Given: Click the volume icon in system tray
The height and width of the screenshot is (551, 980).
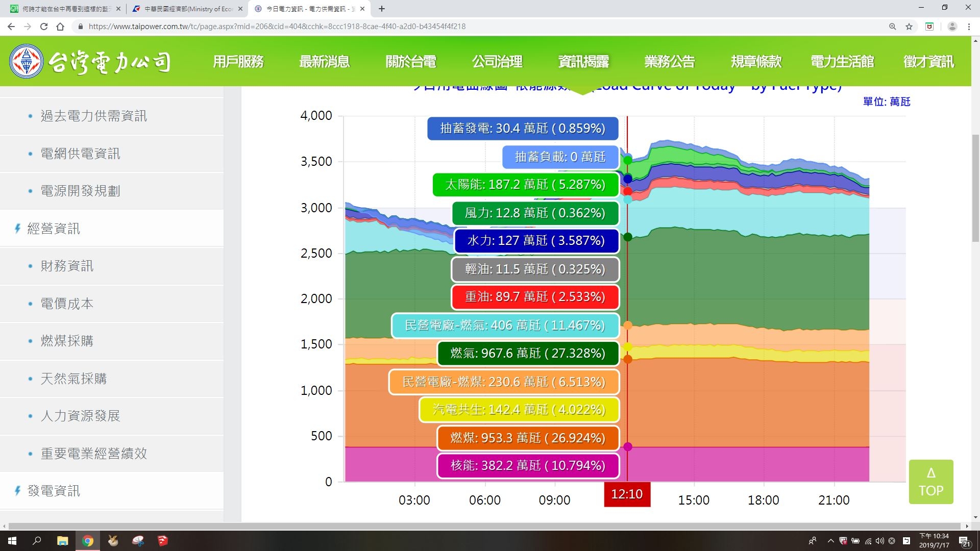Looking at the screenshot, I should 880,541.
